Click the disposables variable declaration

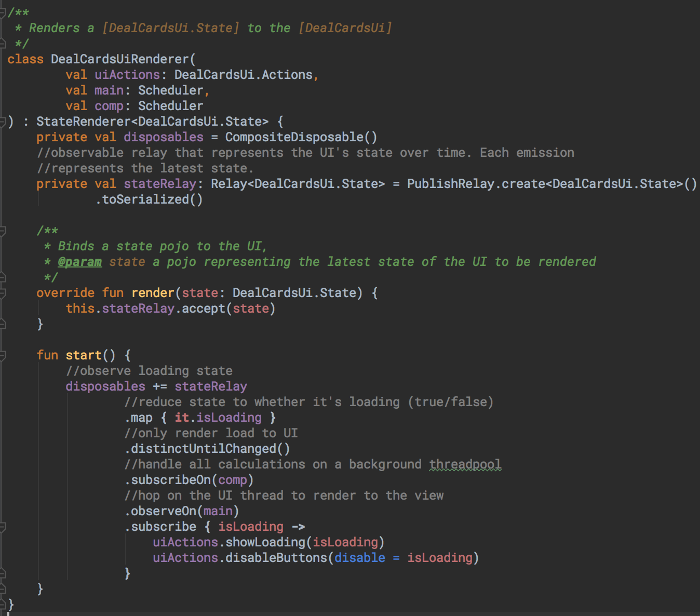[x=163, y=137]
